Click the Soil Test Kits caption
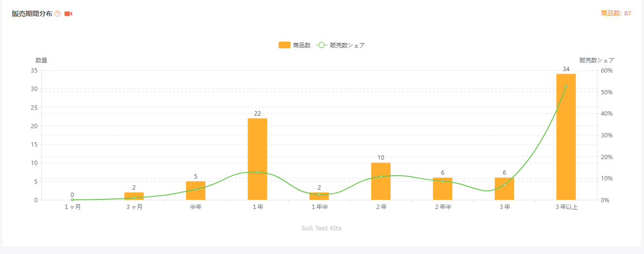 321,228
